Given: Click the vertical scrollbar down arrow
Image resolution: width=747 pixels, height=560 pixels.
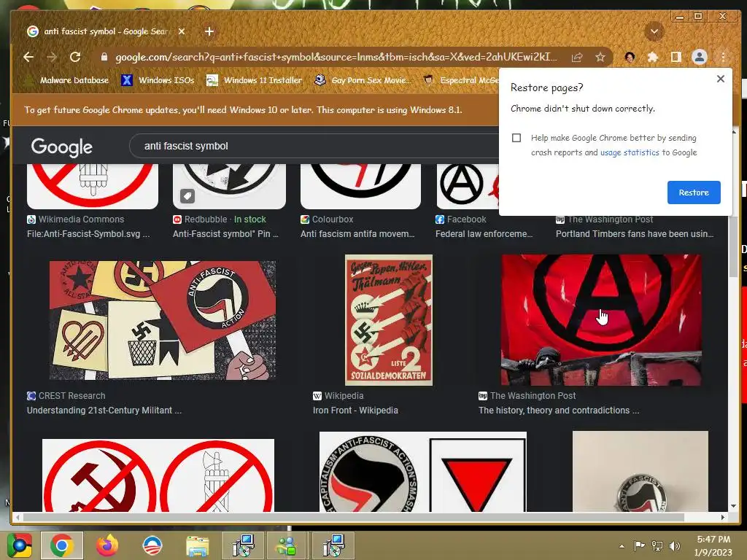Looking at the screenshot, I should click(733, 506).
